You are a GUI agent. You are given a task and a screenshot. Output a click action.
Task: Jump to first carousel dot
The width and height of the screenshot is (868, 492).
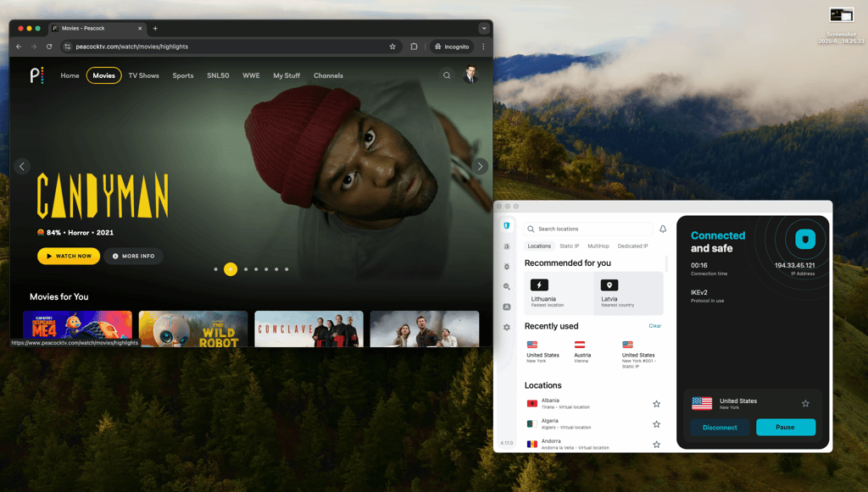pos(215,269)
